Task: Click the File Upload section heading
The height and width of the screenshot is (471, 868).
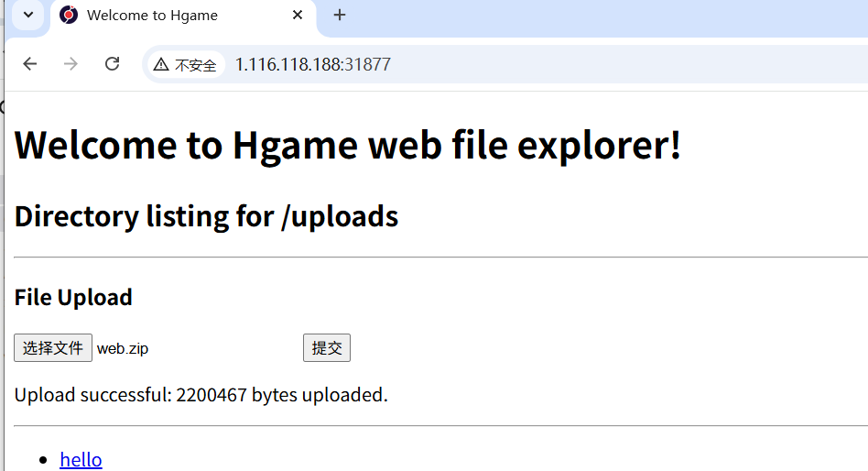Action: 73,297
